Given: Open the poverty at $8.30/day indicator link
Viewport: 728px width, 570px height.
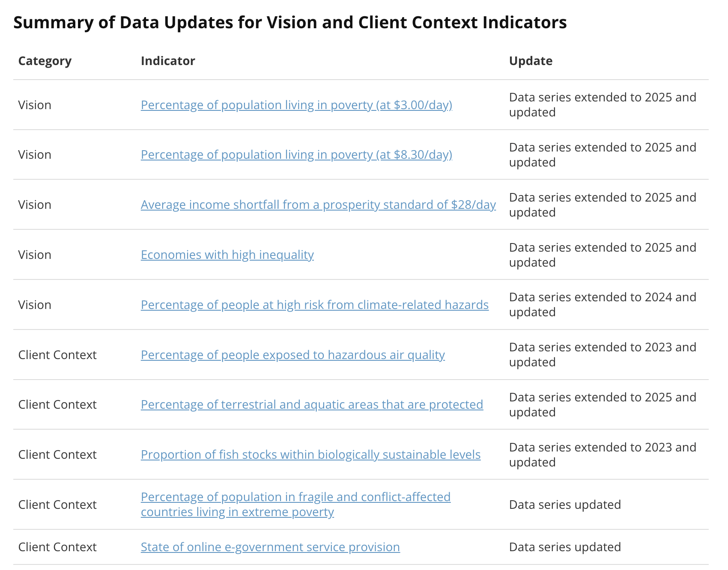Looking at the screenshot, I should [296, 154].
